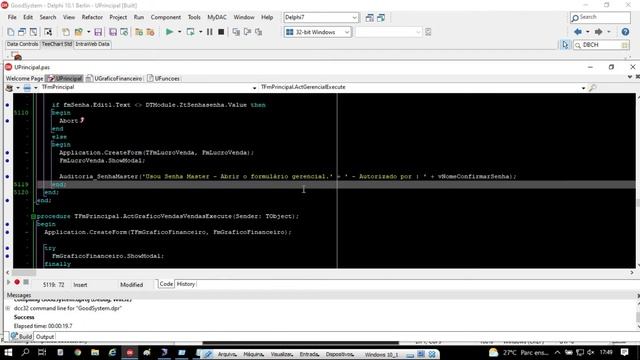Open the File menu
640x360 pixels.
[12, 17]
